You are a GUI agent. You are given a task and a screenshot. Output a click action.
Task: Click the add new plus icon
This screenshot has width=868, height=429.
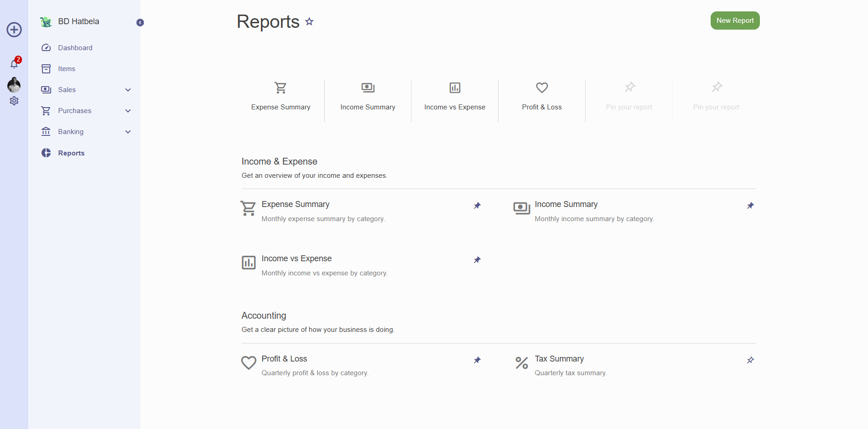(14, 30)
